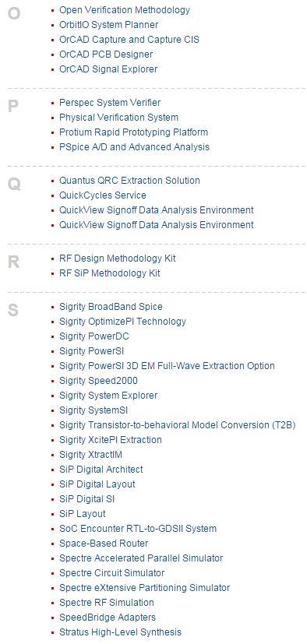This screenshot has width=307, height=644.
Task: Open Quantus QRC Extraction Solution
Action: point(129,181)
